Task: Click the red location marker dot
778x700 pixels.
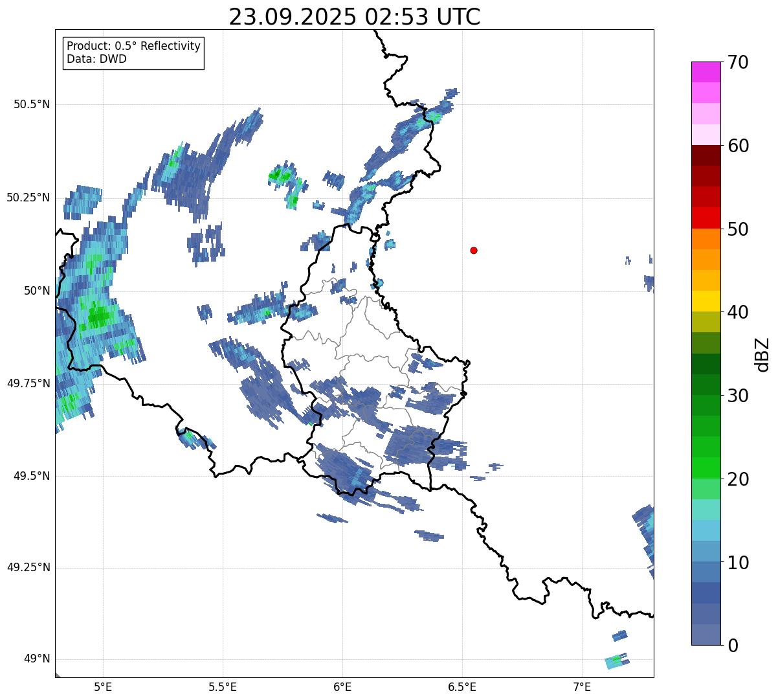Action: pos(474,250)
